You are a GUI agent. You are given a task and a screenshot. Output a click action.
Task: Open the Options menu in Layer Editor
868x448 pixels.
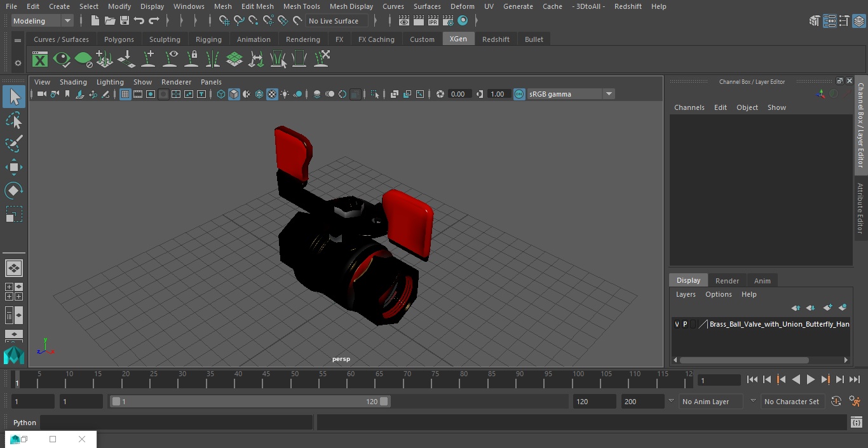pyautogui.click(x=719, y=294)
